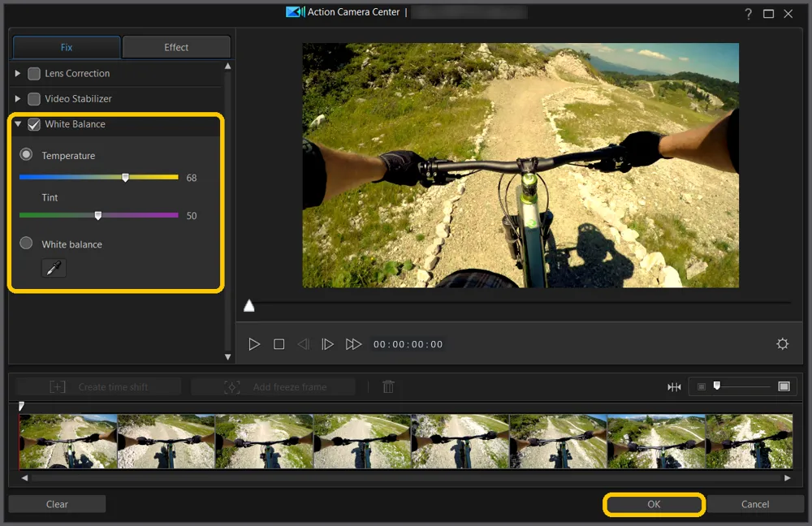
Task: Click the Action Camera Center logo icon
Action: [296, 12]
